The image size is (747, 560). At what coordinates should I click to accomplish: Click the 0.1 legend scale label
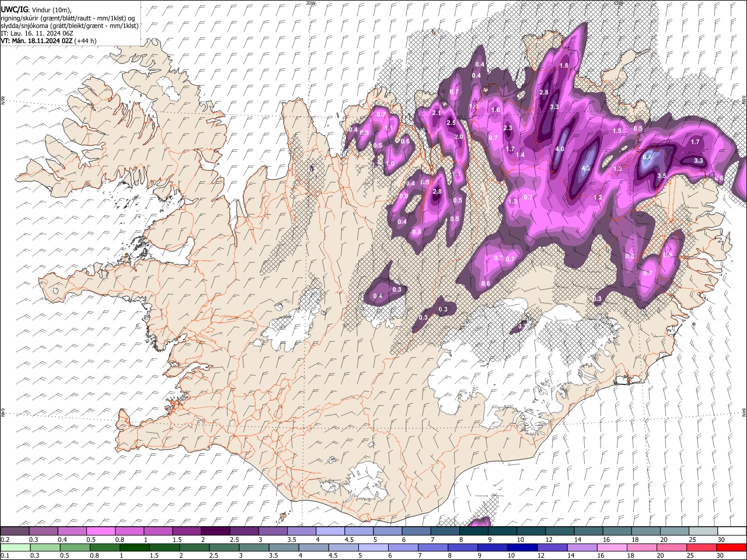click(x=5, y=555)
